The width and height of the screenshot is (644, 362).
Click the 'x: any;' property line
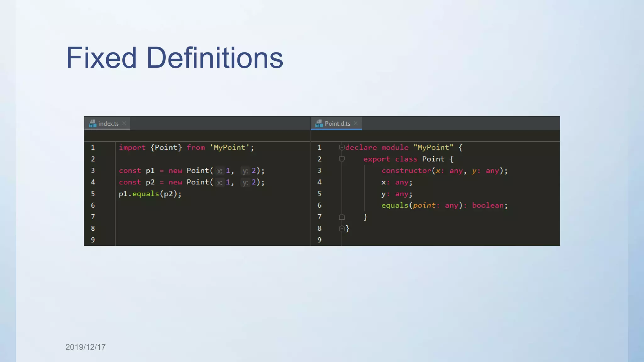click(397, 182)
